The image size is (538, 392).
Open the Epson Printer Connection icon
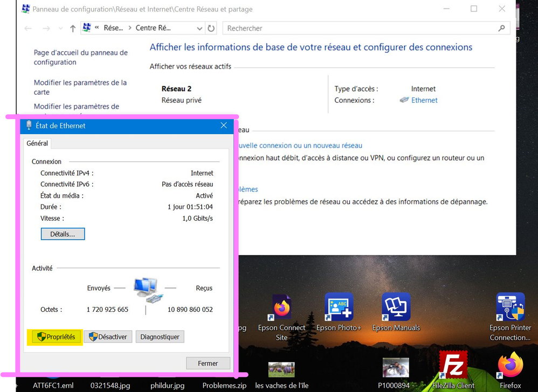click(510, 309)
